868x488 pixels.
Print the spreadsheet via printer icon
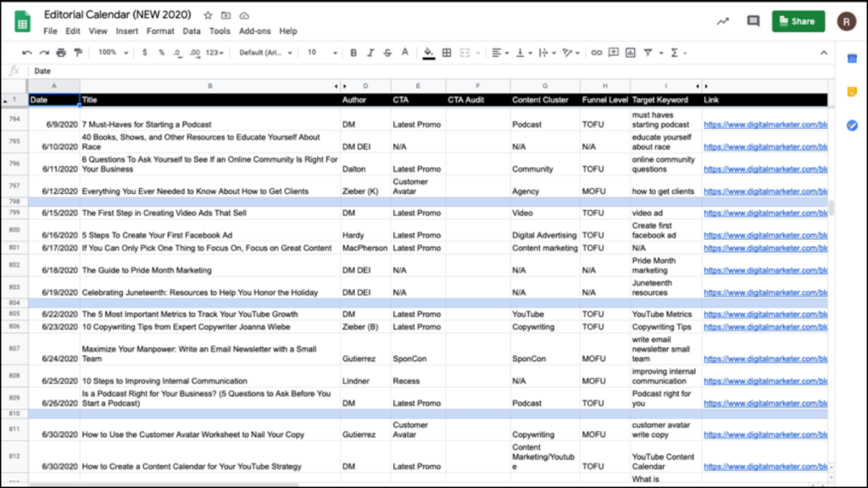[61, 53]
